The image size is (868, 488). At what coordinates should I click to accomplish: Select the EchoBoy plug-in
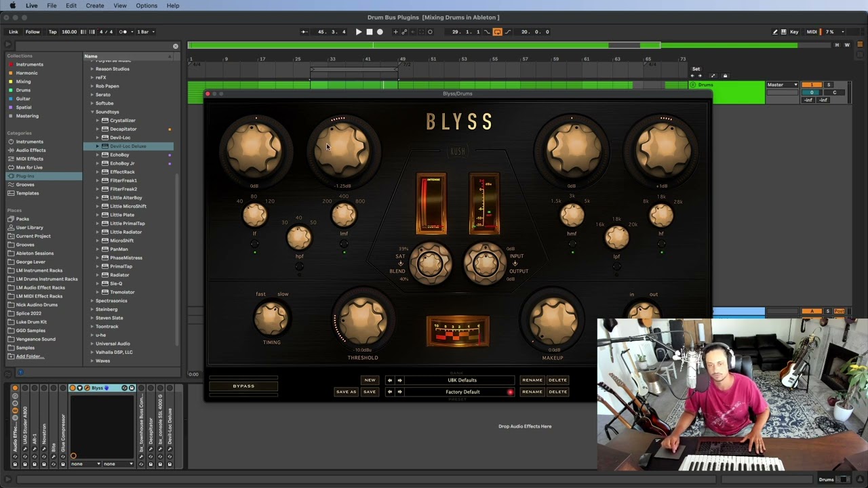point(119,155)
